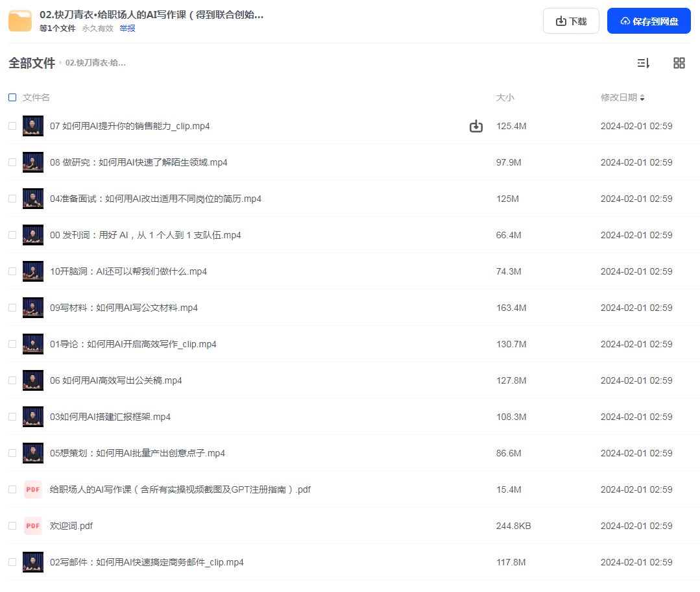Check the box for 01导论 video
The height and width of the screenshot is (592, 700).
point(12,344)
